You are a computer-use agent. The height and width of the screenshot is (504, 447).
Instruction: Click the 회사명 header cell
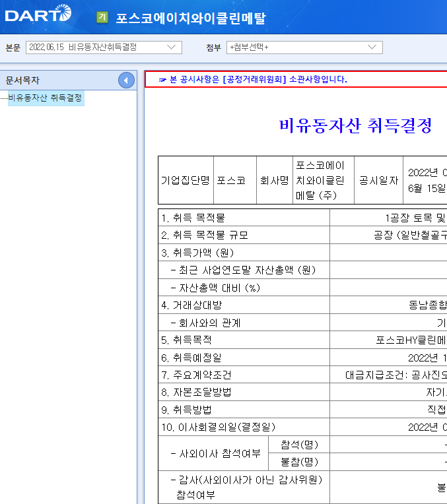[275, 180]
